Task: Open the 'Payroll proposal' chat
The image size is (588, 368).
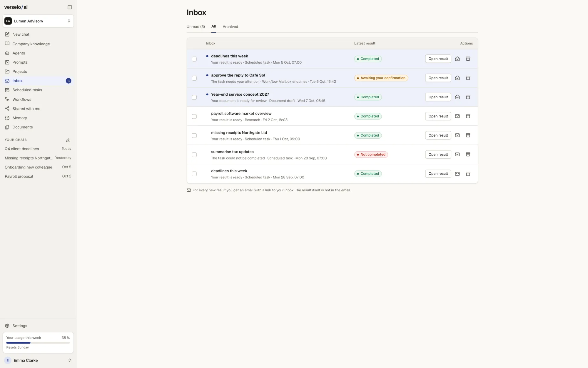Action: (x=38, y=176)
